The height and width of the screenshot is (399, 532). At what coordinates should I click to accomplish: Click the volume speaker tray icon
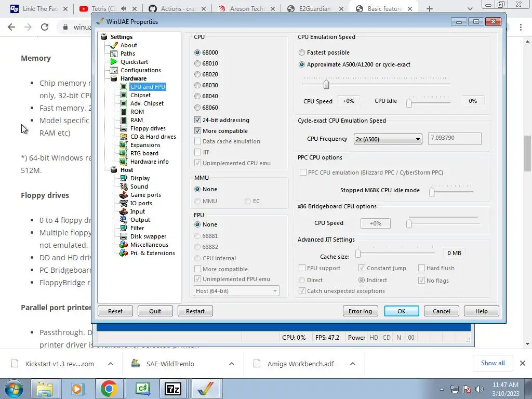click(480, 389)
